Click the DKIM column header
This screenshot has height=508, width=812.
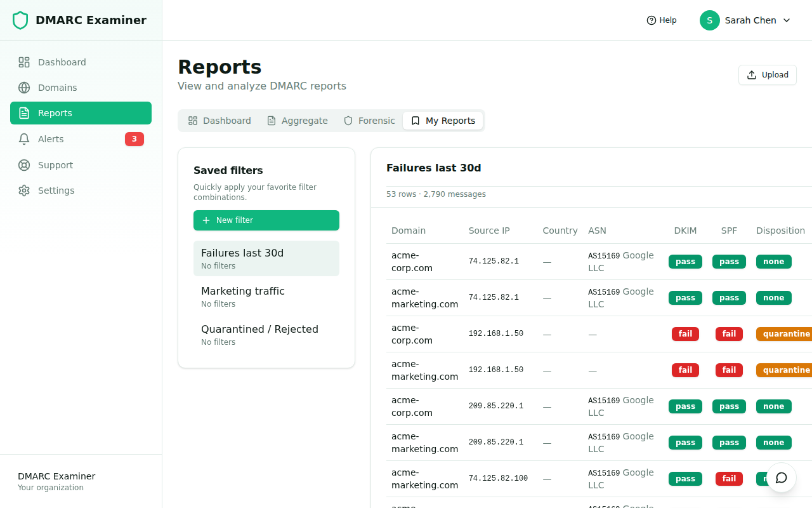pos(685,231)
